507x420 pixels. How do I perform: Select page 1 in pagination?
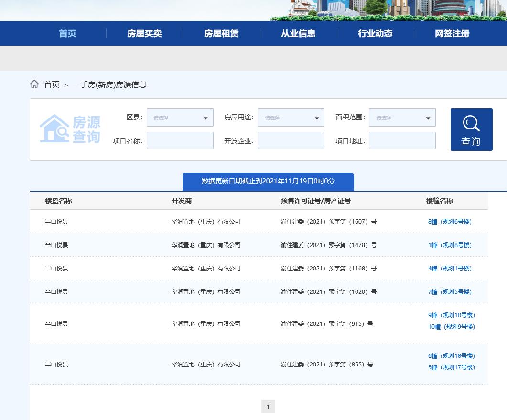268,406
